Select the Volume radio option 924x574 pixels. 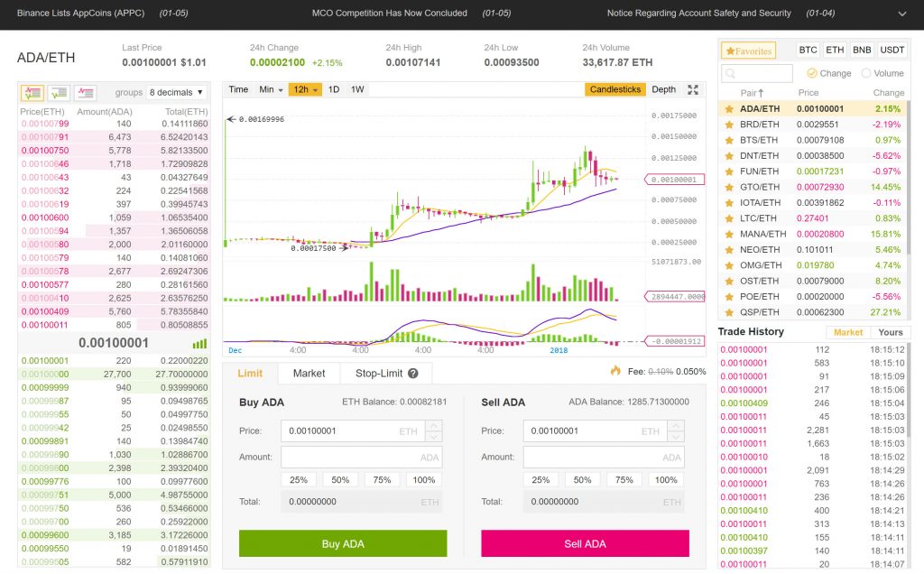[865, 73]
